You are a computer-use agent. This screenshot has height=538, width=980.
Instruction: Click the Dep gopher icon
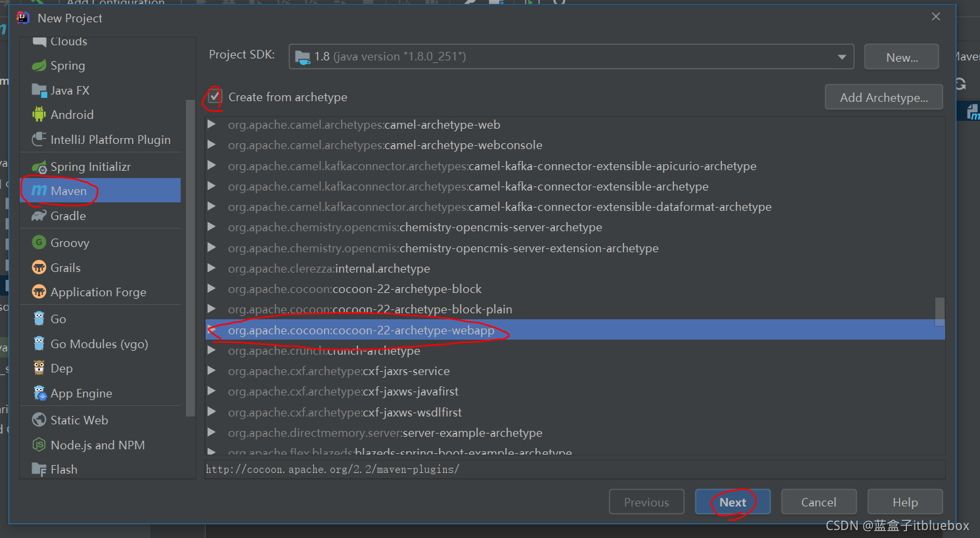click(x=39, y=369)
